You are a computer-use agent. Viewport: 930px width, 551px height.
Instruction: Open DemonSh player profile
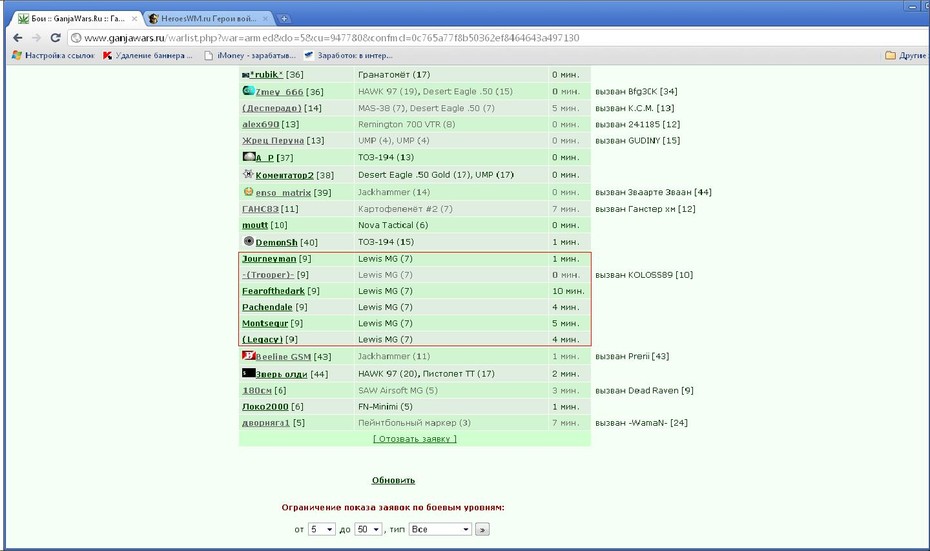276,243
